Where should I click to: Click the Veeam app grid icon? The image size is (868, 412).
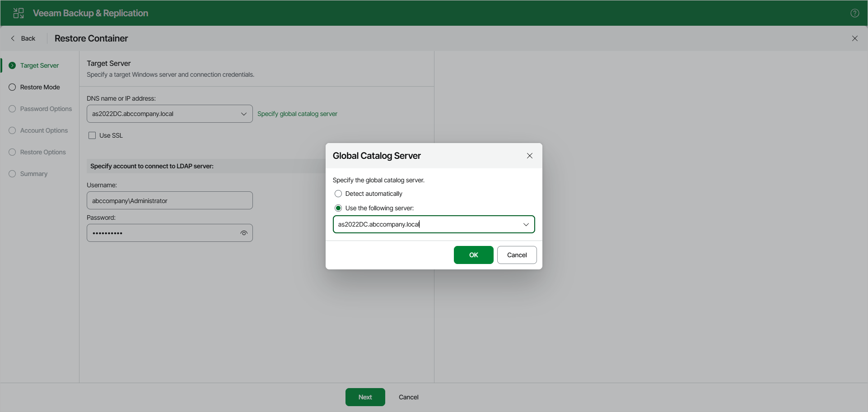coord(19,13)
